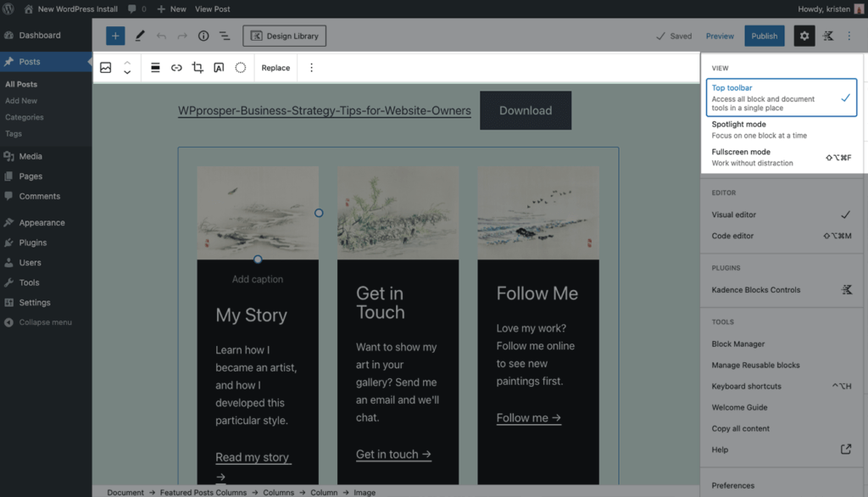Viewport: 868px width, 497px height.
Task: Open the List View icon
Action: coord(225,36)
